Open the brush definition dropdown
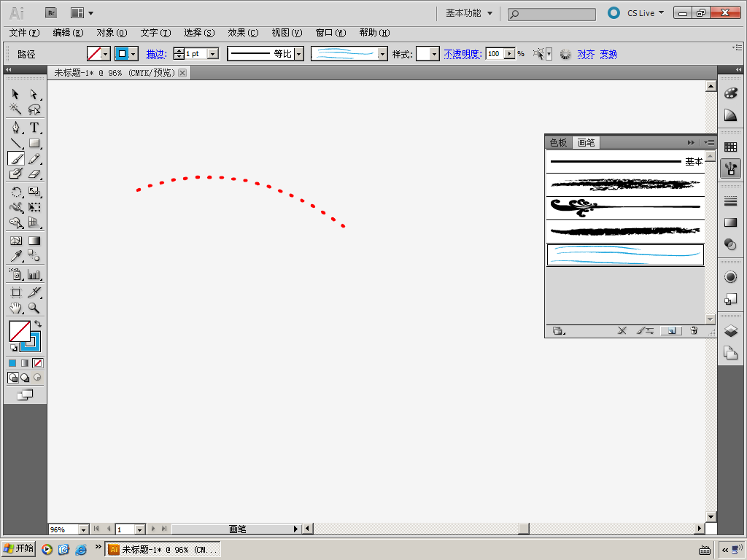 click(382, 54)
